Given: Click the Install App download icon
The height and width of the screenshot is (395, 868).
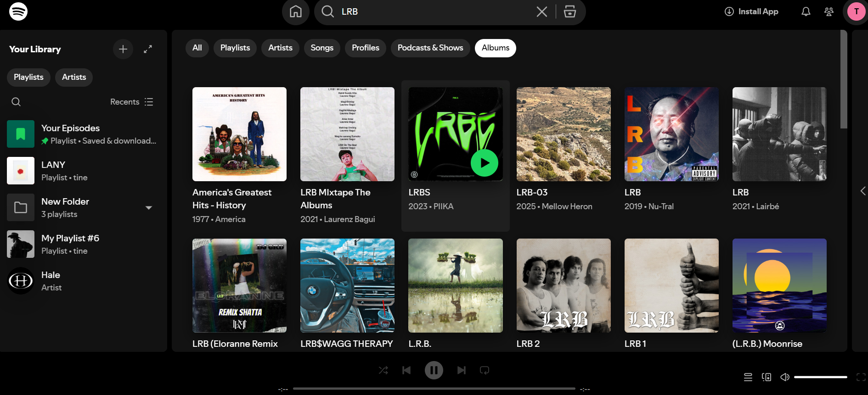Looking at the screenshot, I should tap(729, 11).
